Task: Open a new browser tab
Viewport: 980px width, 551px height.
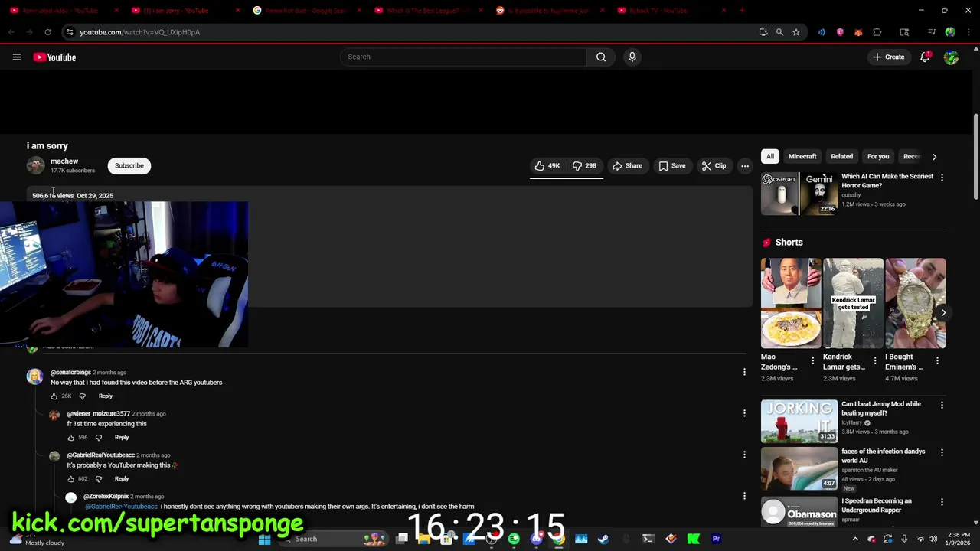Action: click(742, 11)
